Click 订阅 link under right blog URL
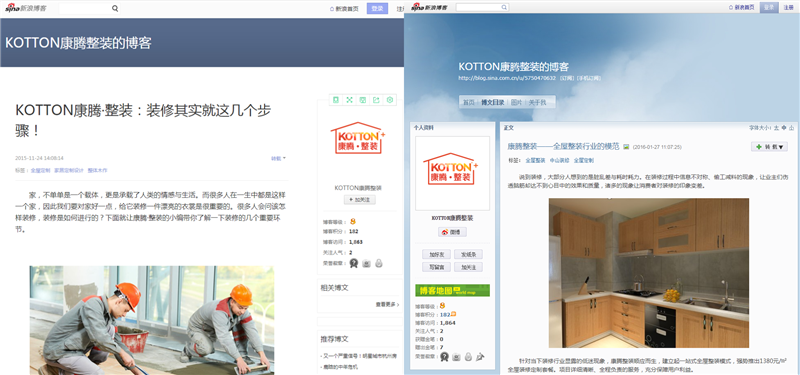 pos(566,79)
